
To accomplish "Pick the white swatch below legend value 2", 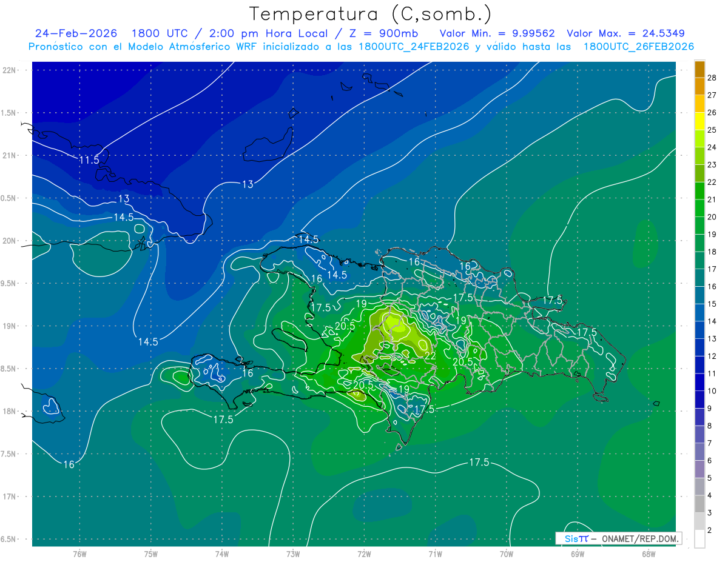I will 699,539.
